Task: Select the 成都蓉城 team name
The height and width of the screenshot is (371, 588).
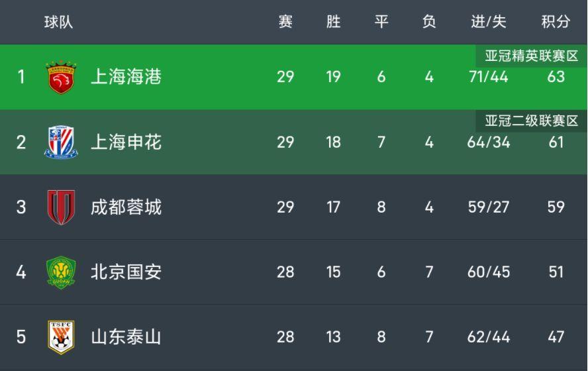Action: click(x=126, y=207)
